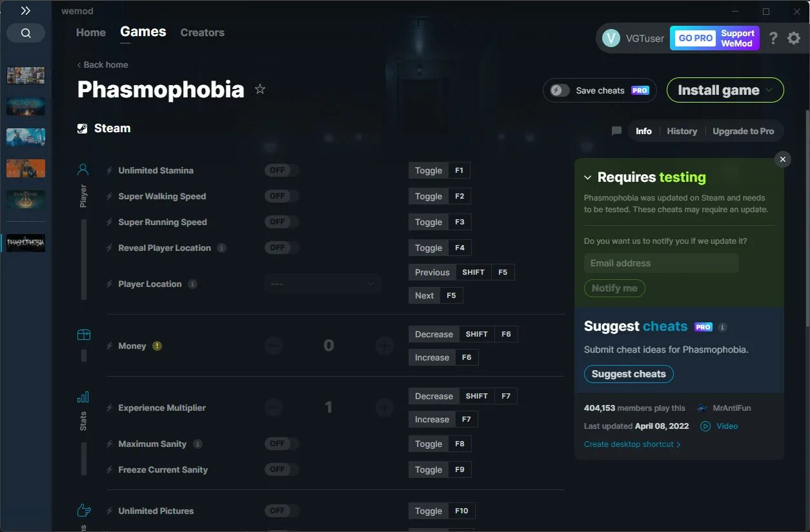Increase Experience Multiplier with plus button
Image resolution: width=810 pixels, height=532 pixels.
385,408
